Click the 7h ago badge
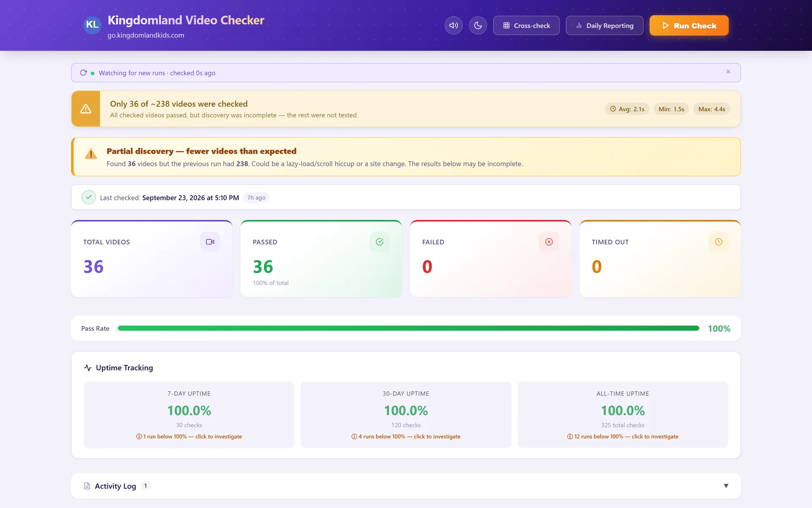 (x=256, y=198)
